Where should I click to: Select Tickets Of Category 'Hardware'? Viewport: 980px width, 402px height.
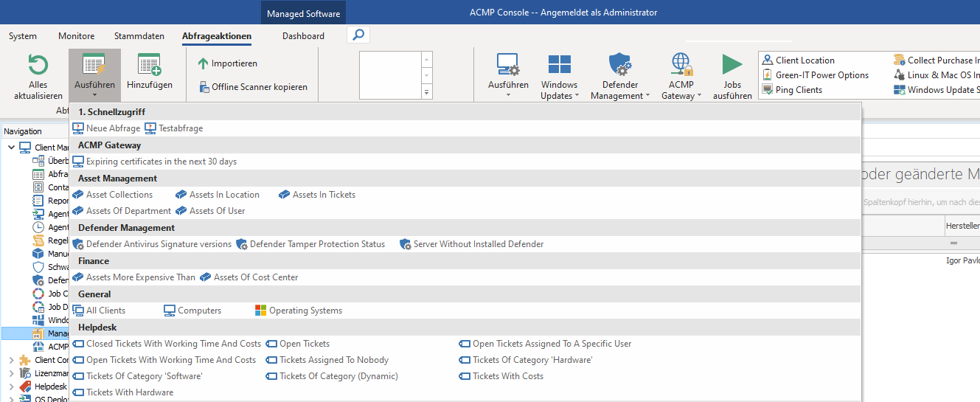(526, 360)
